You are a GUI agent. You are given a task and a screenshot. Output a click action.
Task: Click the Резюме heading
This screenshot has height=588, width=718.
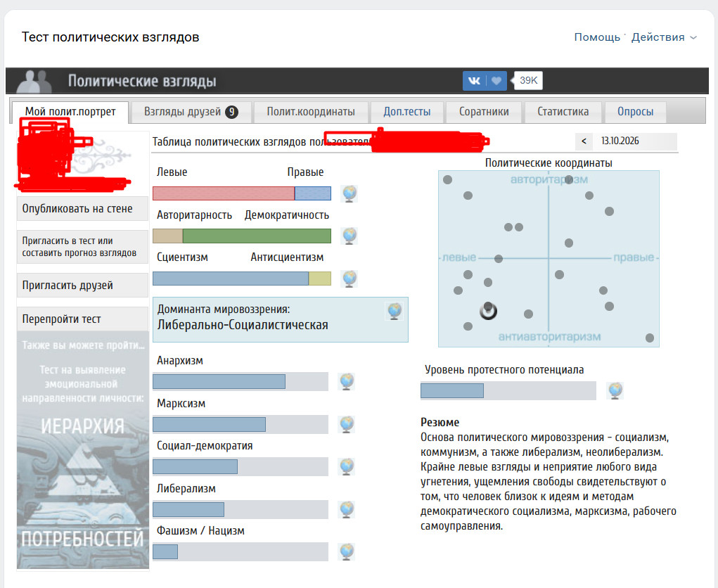coord(440,422)
